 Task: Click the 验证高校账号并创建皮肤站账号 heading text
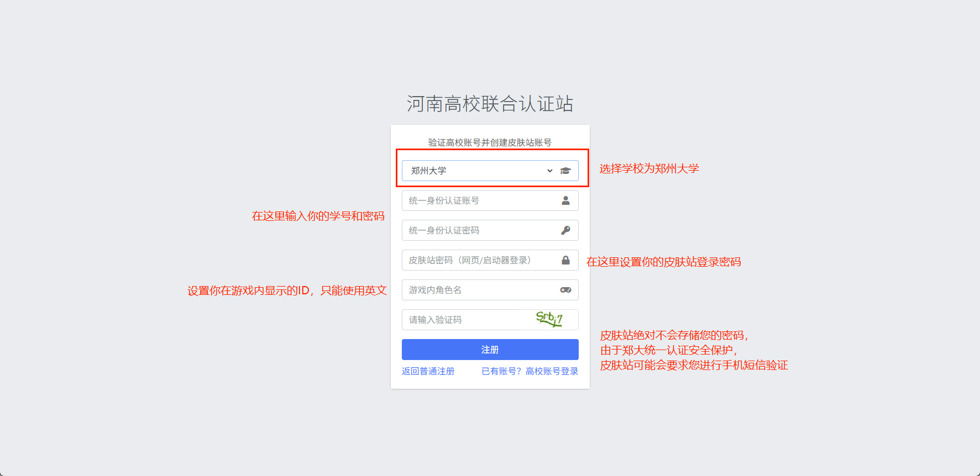(490, 142)
